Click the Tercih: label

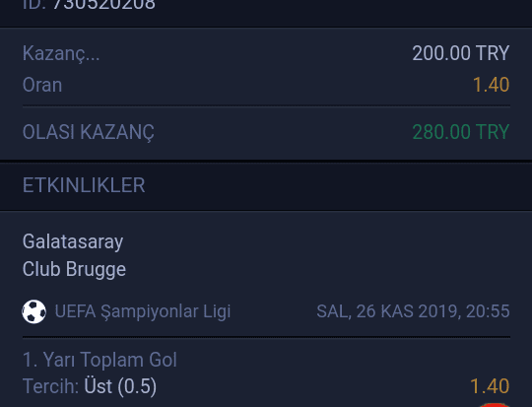(x=50, y=386)
